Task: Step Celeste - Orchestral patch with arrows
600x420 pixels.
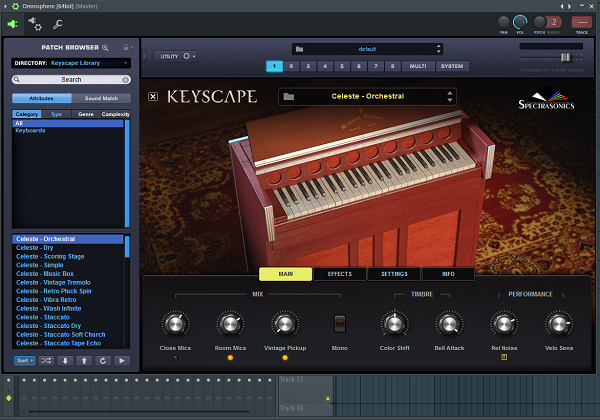Action: 450,96
